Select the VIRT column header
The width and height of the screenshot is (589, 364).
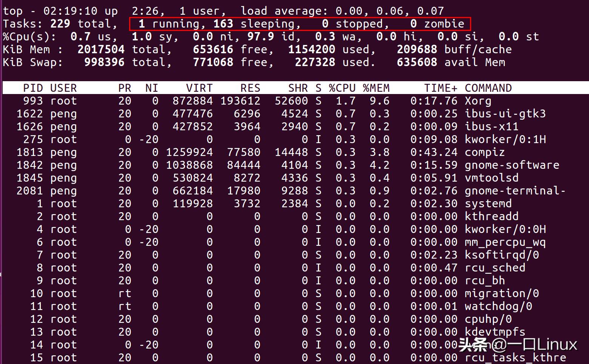(x=199, y=88)
